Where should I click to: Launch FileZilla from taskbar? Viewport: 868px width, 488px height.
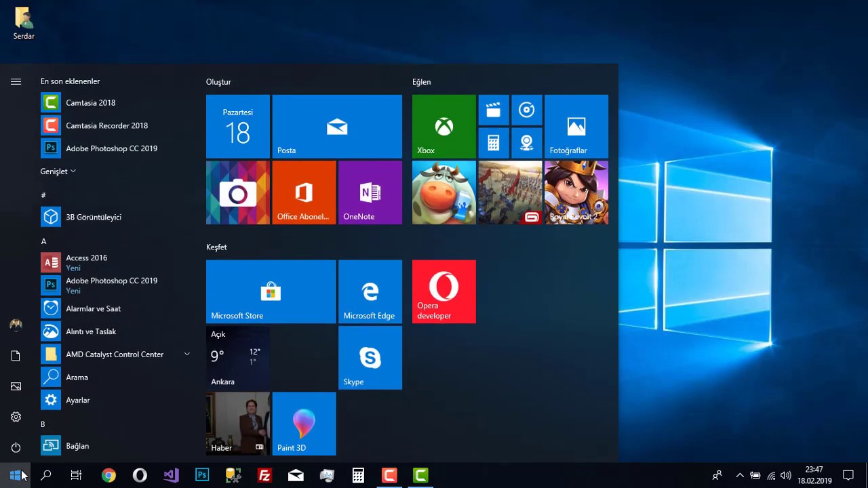pyautogui.click(x=264, y=475)
